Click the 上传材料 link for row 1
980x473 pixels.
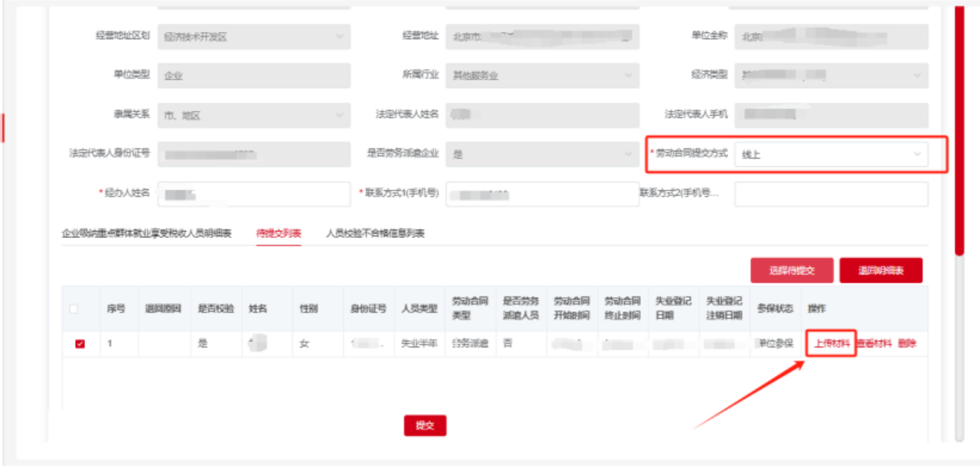pyautogui.click(x=831, y=343)
